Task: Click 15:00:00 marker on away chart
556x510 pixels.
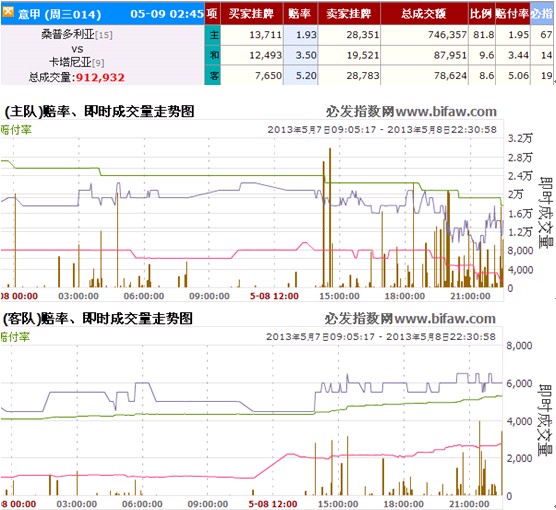Action: [x=338, y=504]
